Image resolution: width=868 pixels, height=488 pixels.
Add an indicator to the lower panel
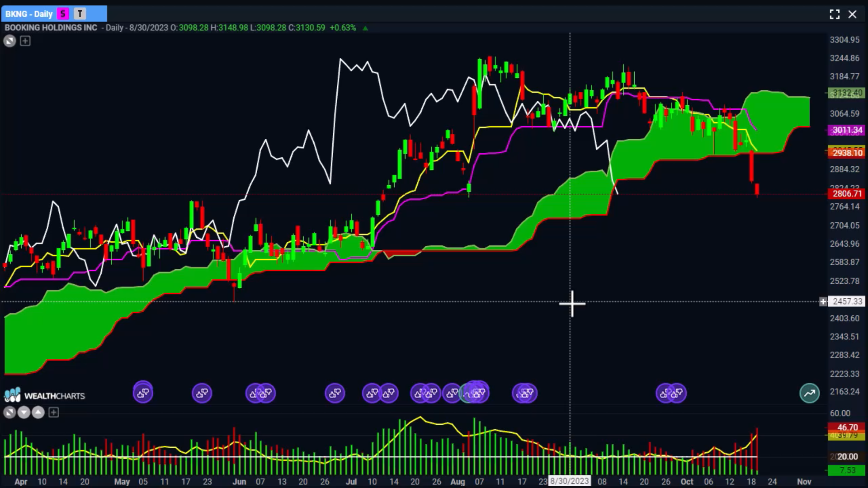tap(53, 412)
